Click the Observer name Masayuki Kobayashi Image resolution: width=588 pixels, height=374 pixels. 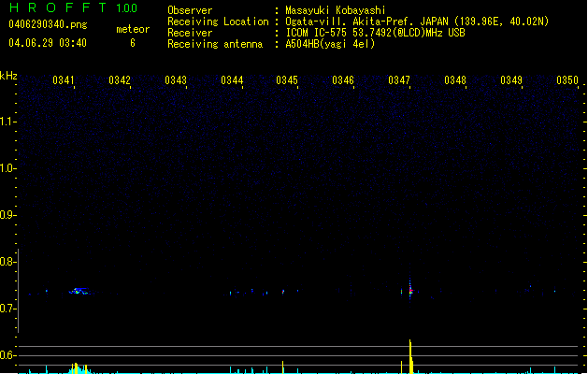click(336, 10)
